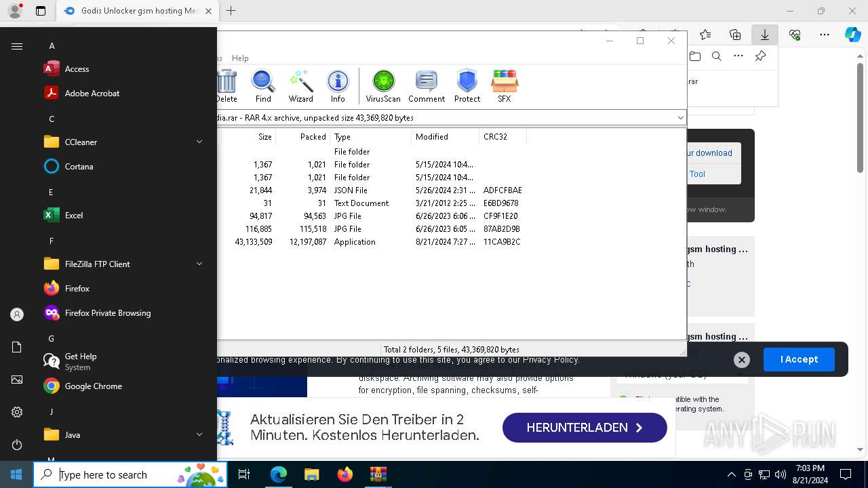Open Task View on the taskbar

pyautogui.click(x=244, y=474)
